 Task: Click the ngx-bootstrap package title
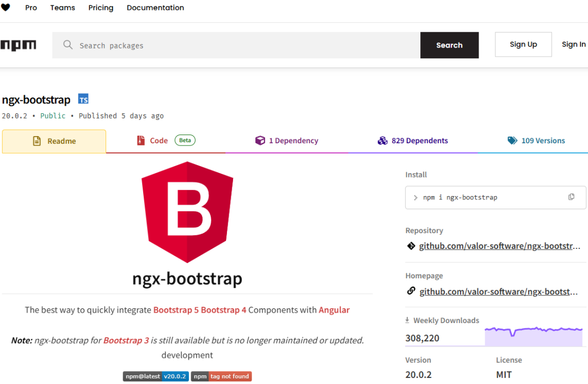click(x=36, y=100)
